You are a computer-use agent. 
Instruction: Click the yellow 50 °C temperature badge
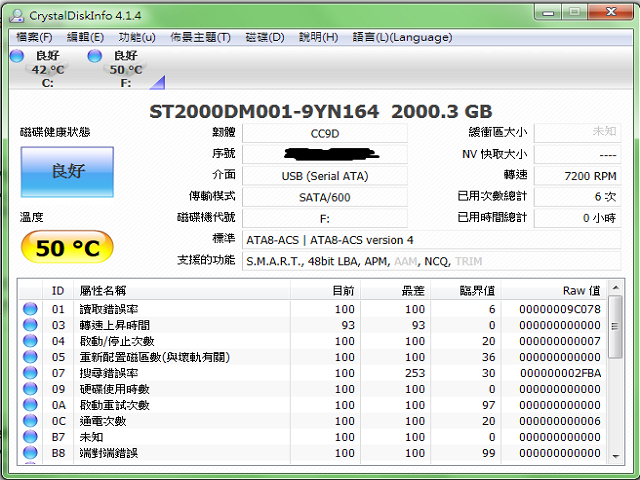67,247
